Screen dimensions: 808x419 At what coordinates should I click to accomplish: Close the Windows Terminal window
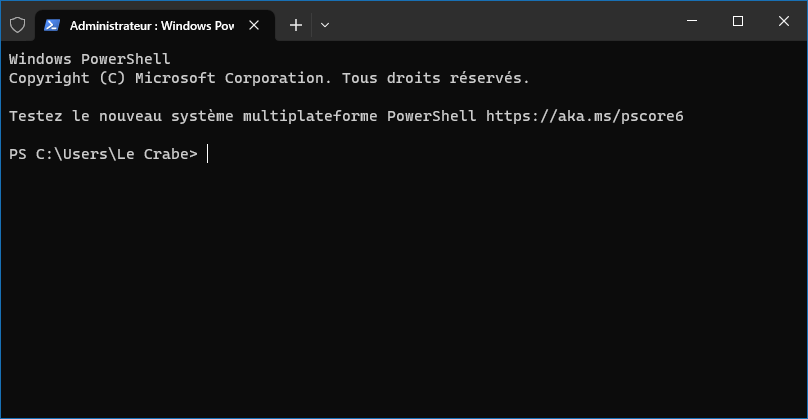pyautogui.click(x=784, y=21)
